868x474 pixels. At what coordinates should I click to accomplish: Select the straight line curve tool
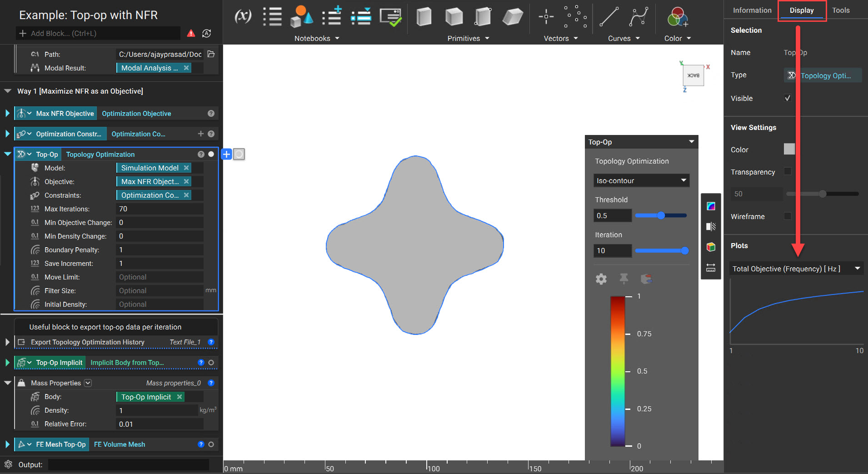609,17
